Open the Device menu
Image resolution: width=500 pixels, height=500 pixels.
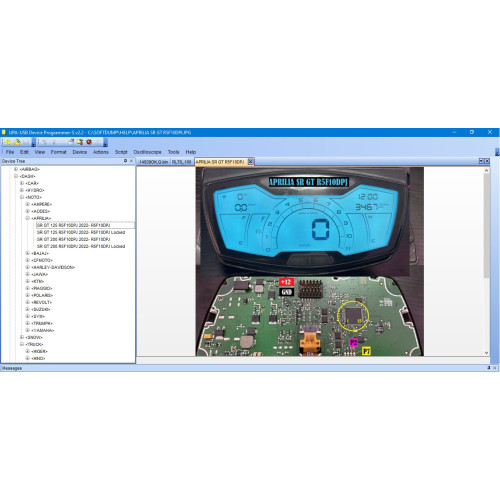(80, 152)
